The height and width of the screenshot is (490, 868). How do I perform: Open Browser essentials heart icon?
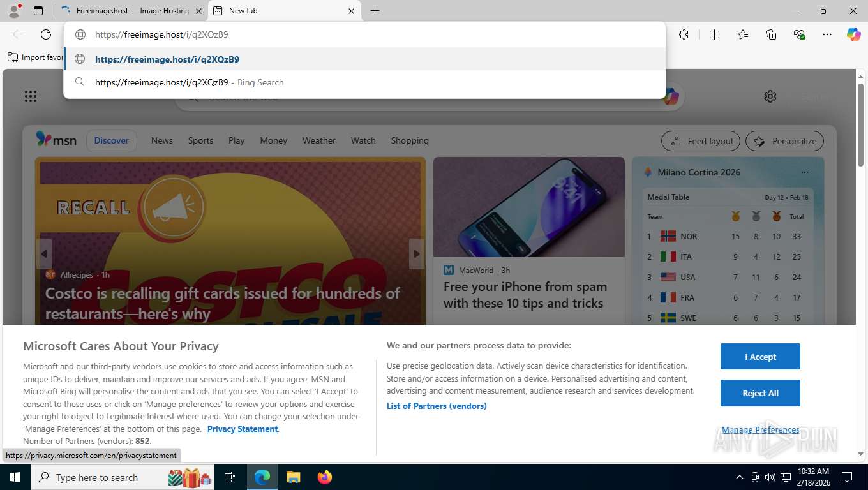(799, 34)
